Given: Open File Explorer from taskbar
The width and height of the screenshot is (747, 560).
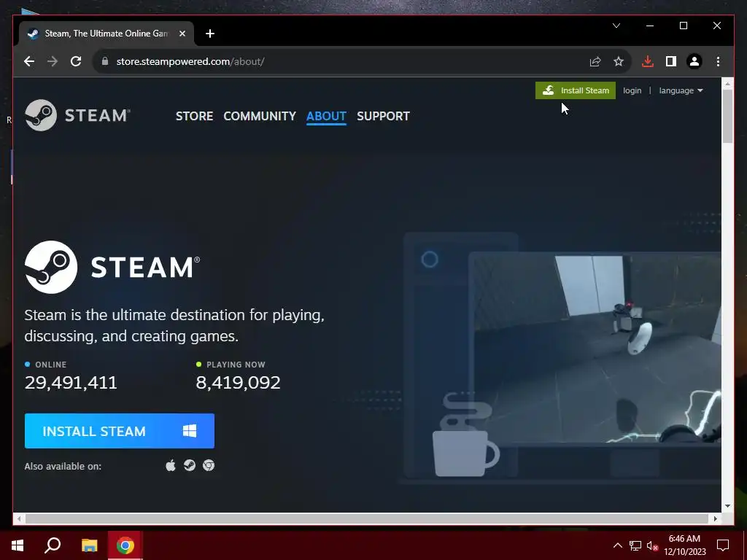Looking at the screenshot, I should point(89,545).
